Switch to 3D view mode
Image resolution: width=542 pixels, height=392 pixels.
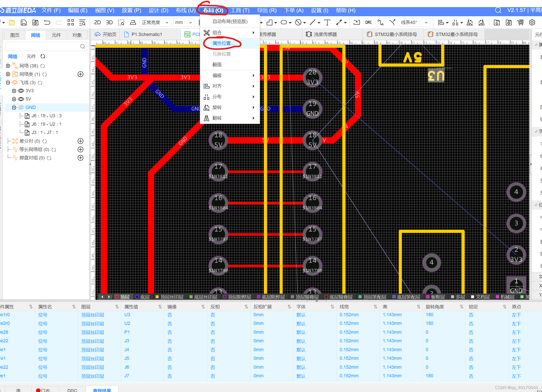pos(109,23)
